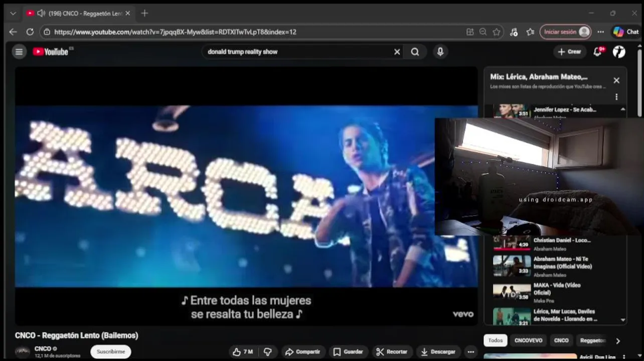Select the CNCOVEVO filter chip
644x361 pixels.
click(x=528, y=340)
